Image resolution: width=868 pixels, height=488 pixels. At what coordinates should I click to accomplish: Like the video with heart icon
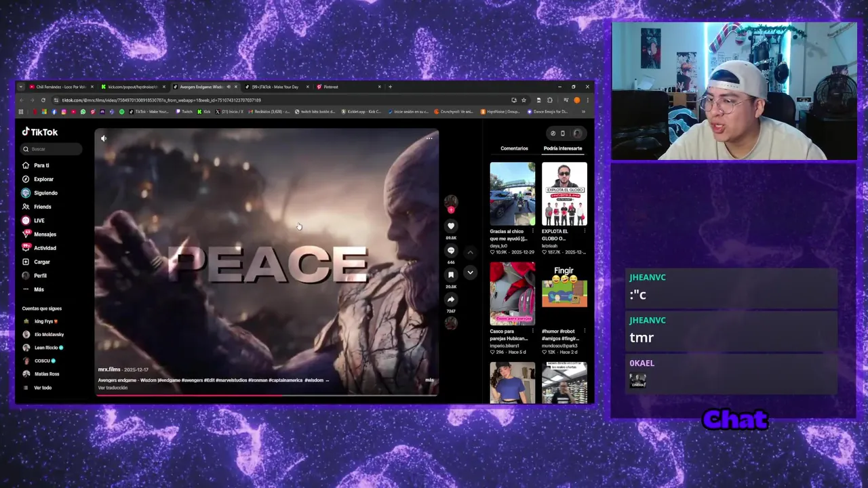pyautogui.click(x=451, y=226)
